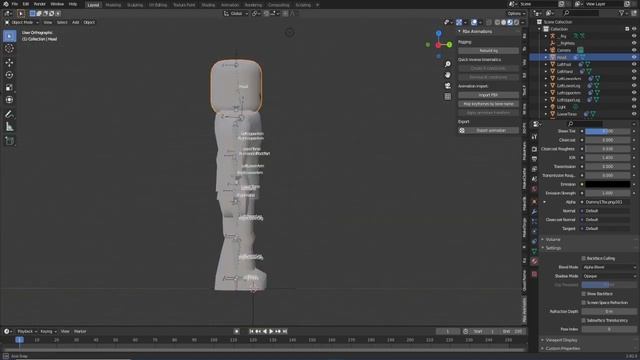Open the Edit menu
Image resolution: width=640 pixels, height=360 pixels.
pos(26,4)
